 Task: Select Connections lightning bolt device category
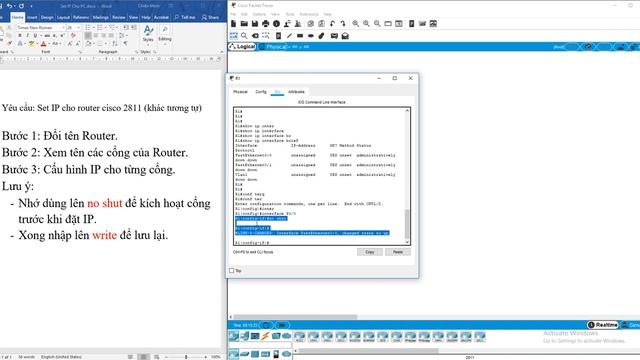265,336
